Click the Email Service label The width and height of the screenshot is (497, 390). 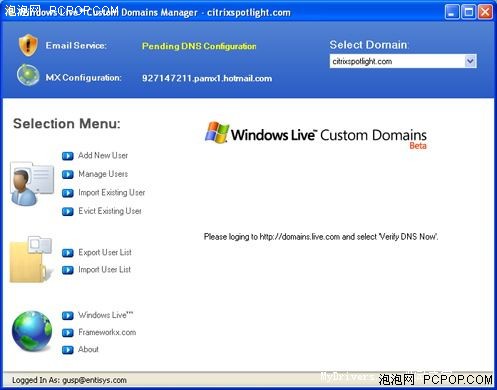point(76,45)
